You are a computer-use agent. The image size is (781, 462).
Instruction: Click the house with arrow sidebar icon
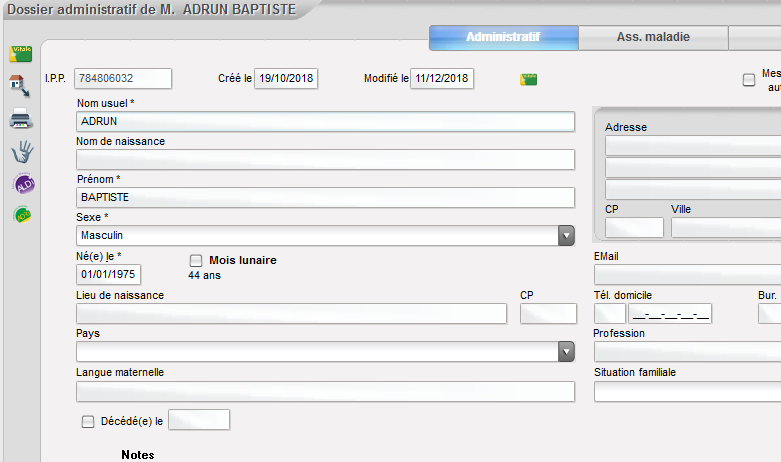click(21, 86)
